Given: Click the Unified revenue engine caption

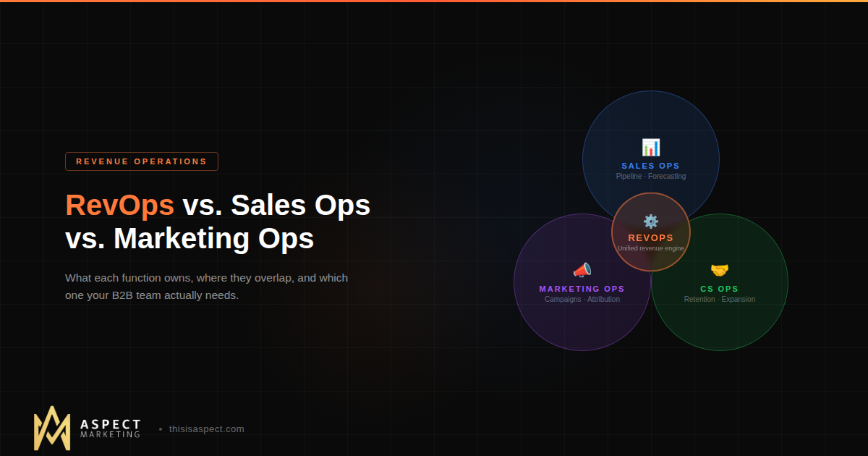Looking at the screenshot, I should [650, 248].
